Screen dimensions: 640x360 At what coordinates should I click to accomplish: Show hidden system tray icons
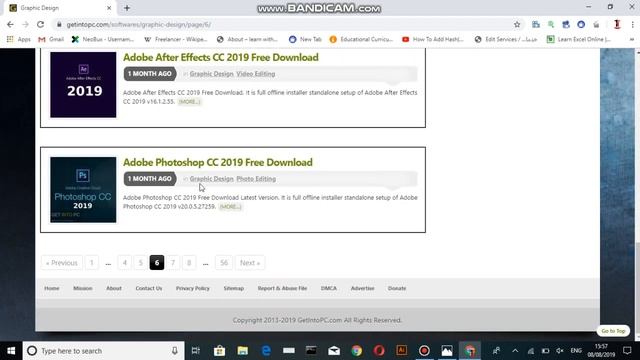pos(515,351)
